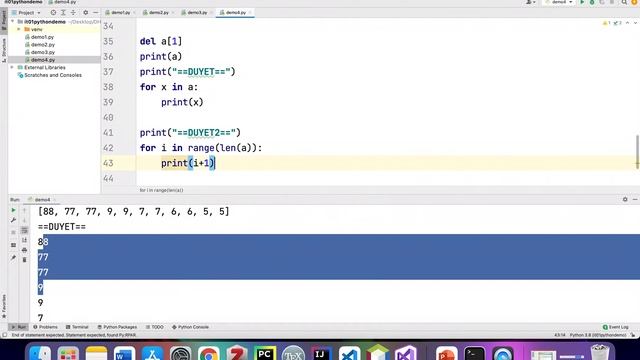The image size is (640, 360).
Task: Open Microsoft Word from the Dock
Action: pyautogui.click(x=124, y=353)
